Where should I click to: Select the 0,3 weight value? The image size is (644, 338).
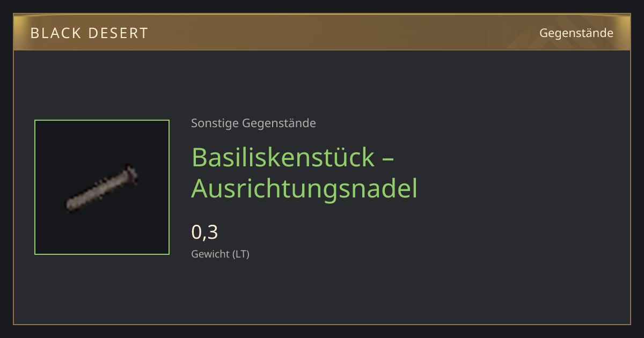204,232
